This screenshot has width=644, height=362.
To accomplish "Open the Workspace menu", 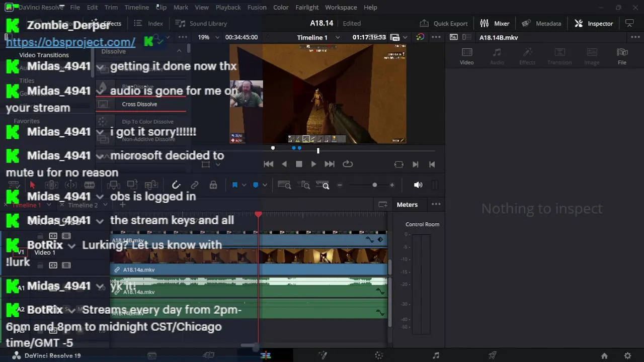I will click(x=341, y=7).
